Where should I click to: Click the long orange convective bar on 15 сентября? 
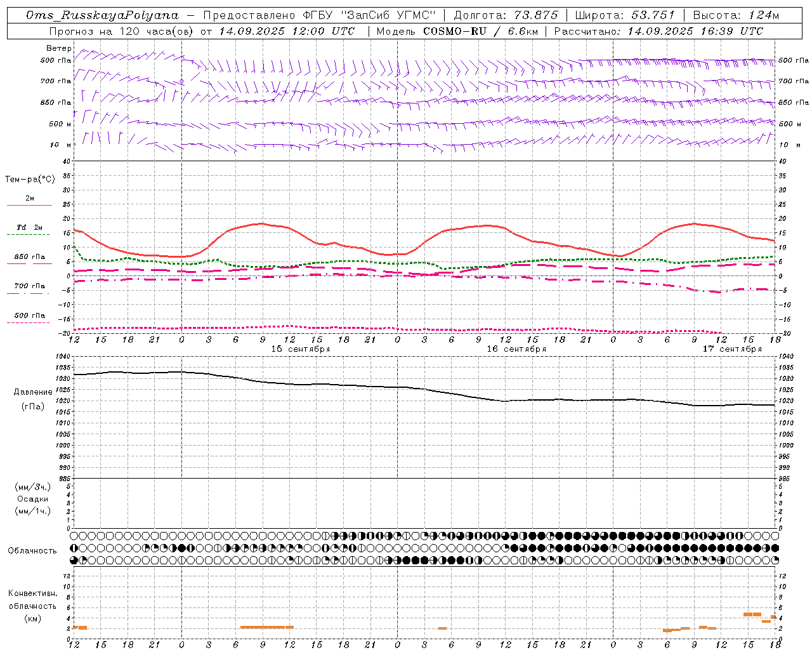(267, 627)
